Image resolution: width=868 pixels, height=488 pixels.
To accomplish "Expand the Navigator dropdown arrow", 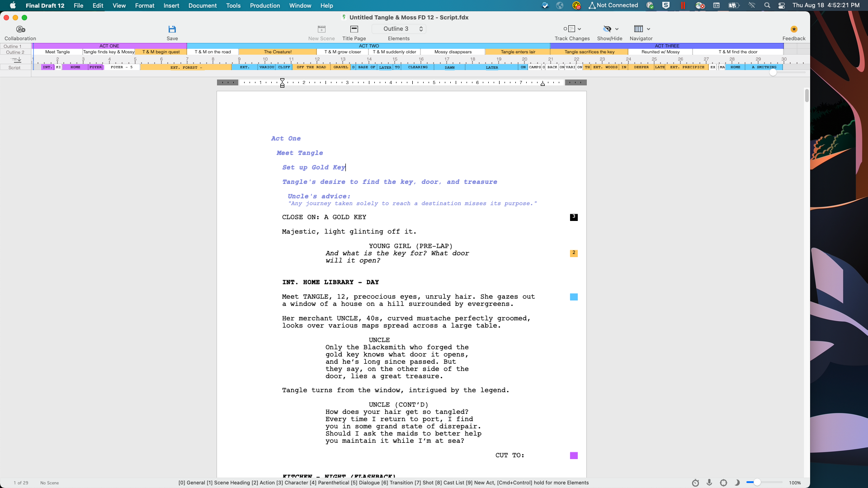I will pos(648,29).
